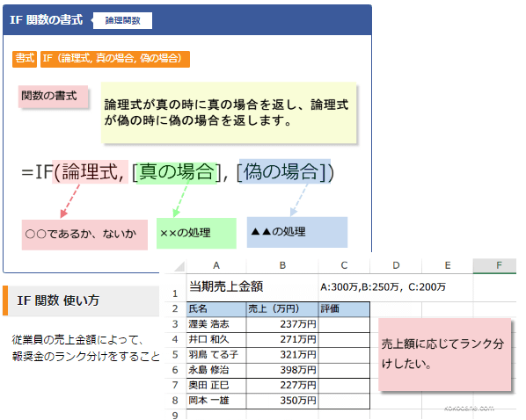The image size is (526, 420).
Task: Click the cell 岡本 一雄
Action: point(216,401)
